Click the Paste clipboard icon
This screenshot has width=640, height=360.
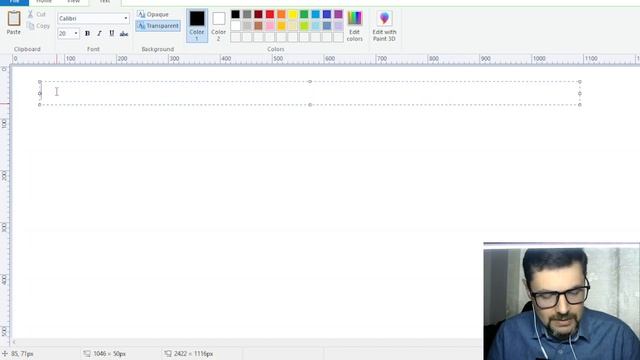[13, 18]
